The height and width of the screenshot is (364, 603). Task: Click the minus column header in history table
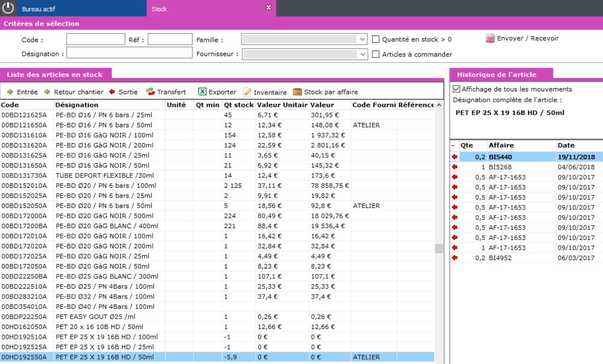(x=454, y=145)
